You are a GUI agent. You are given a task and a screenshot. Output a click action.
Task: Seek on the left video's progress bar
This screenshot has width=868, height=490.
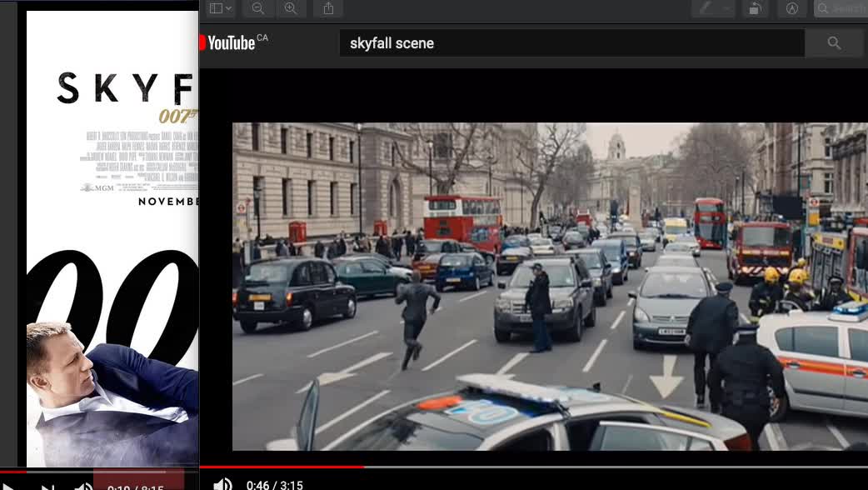click(x=100, y=472)
